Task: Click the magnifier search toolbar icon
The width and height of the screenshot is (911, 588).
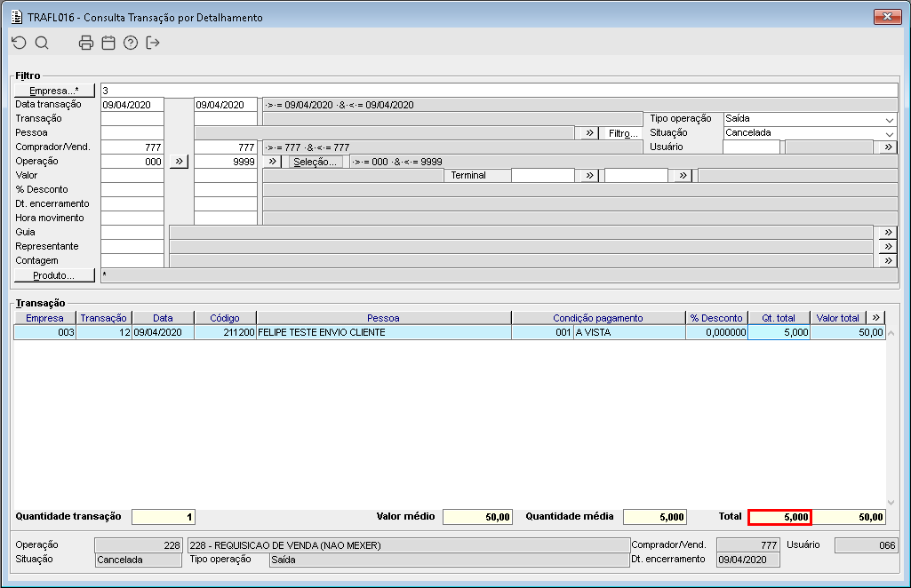Action: point(42,43)
